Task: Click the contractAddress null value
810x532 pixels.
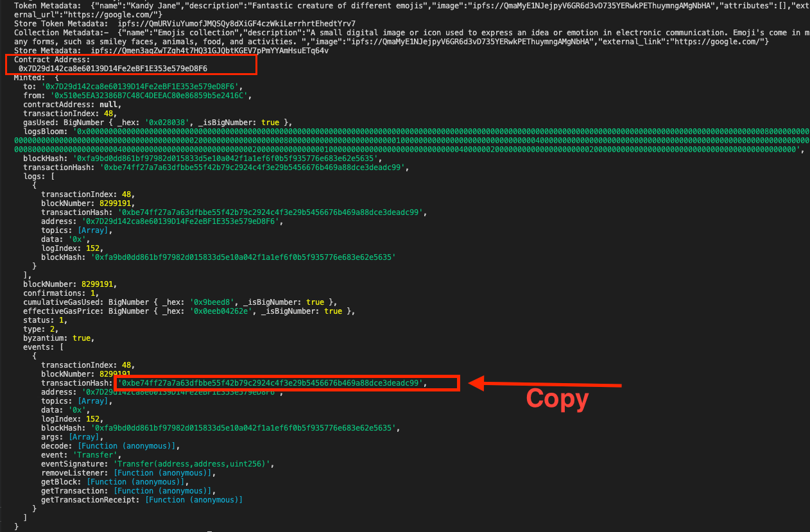Action: tap(108, 105)
